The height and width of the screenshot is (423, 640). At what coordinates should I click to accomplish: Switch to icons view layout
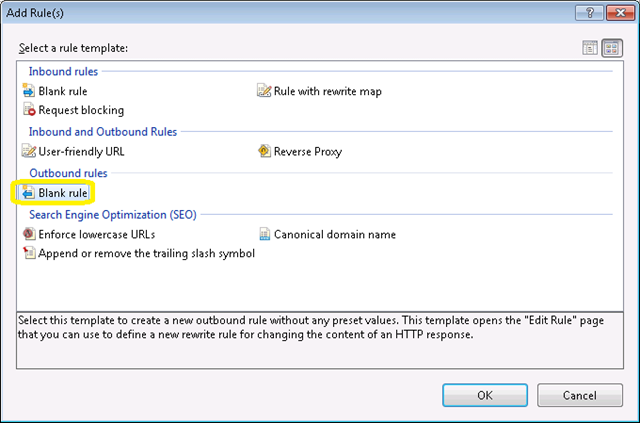[611, 48]
